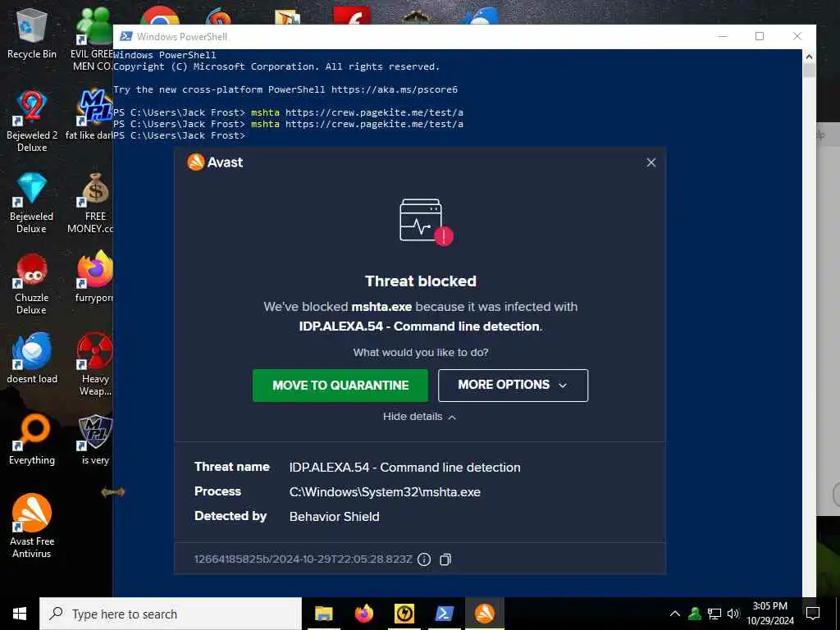Click the PowerShell prompt line 'PS C:\Users\Jack Frost>'
This screenshot has width=840, height=630.
[179, 135]
